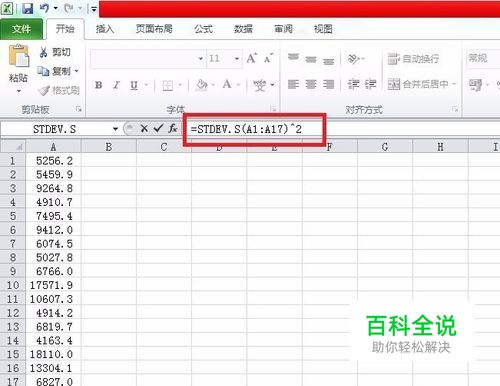Click cell containing 17571.9

(x=53, y=285)
